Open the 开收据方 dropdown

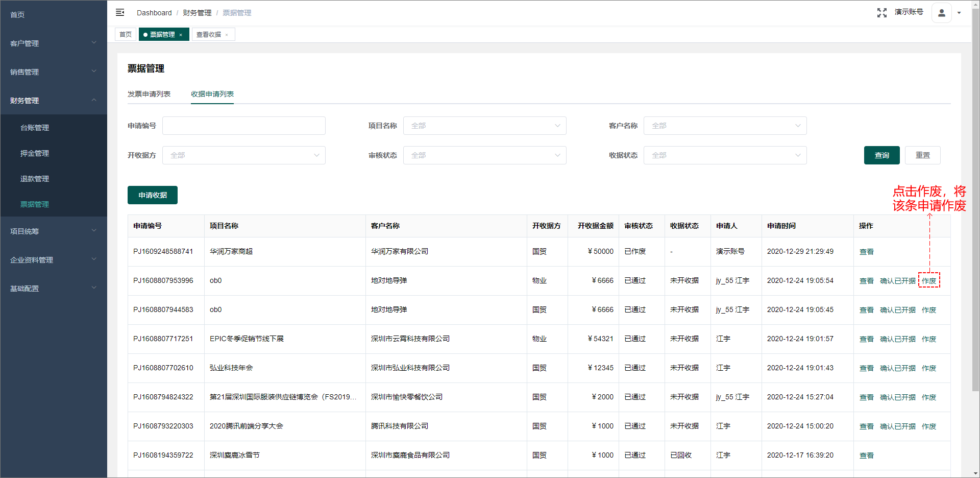[x=244, y=155]
